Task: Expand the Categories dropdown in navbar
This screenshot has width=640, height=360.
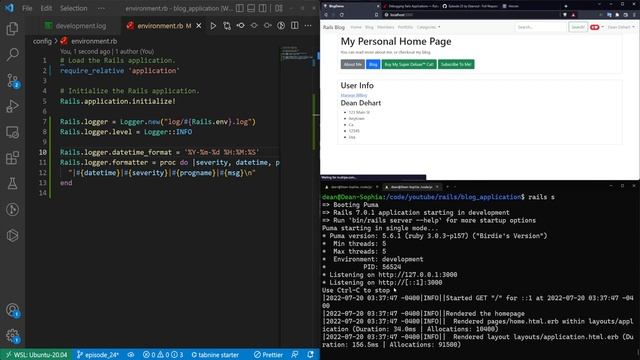Action: click(x=428, y=27)
